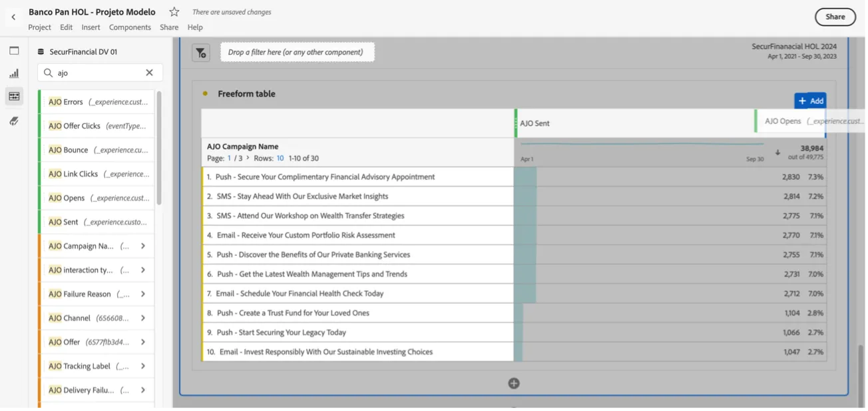Open the Project menu

(x=39, y=27)
